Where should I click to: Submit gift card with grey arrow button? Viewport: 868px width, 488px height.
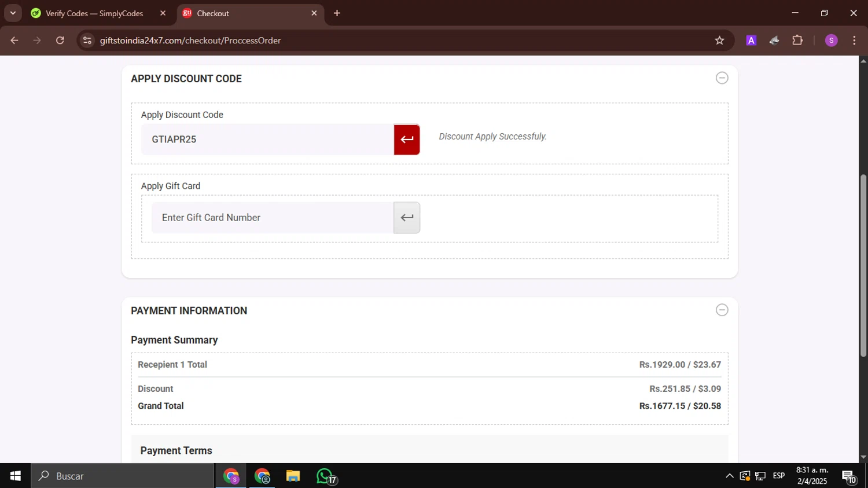(407, 218)
